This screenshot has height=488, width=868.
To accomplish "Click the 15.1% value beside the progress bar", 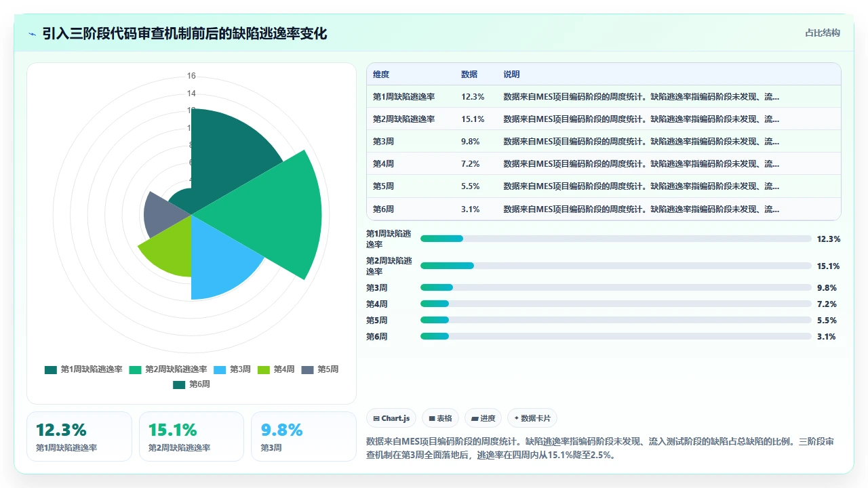I will (x=829, y=266).
